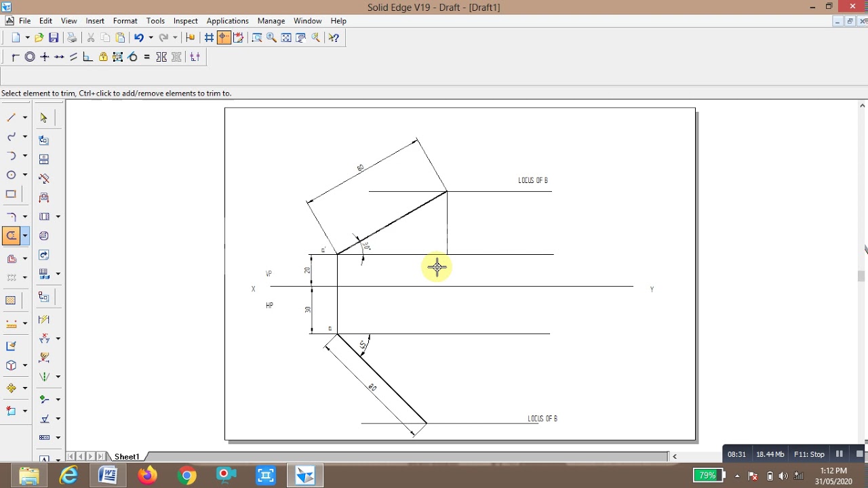Viewport: 868px width, 488px height.
Task: Click the Print icon
Action: point(72,38)
